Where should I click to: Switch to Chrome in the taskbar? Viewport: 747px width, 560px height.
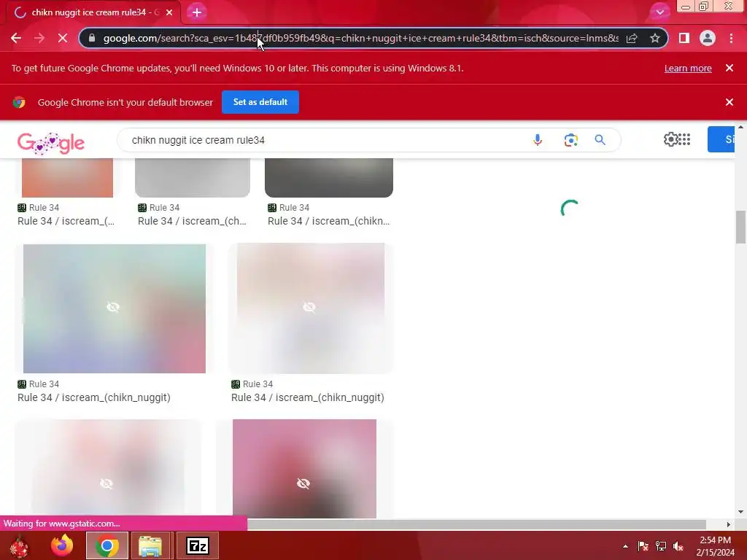pos(107,545)
